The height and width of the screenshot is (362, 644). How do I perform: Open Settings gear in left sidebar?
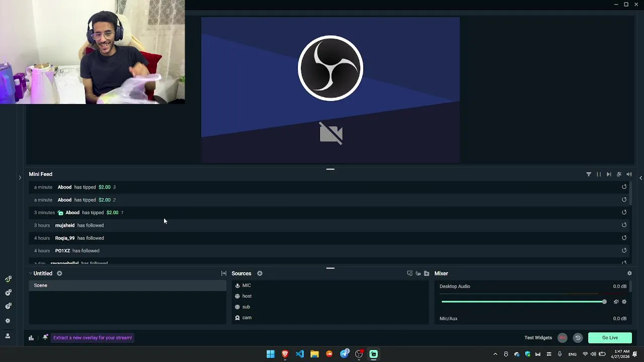click(x=8, y=321)
